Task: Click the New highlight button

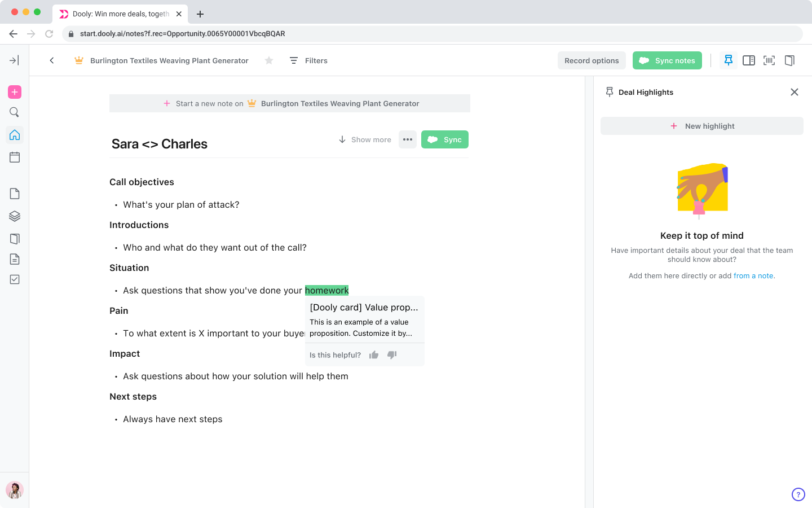Action: coord(702,126)
